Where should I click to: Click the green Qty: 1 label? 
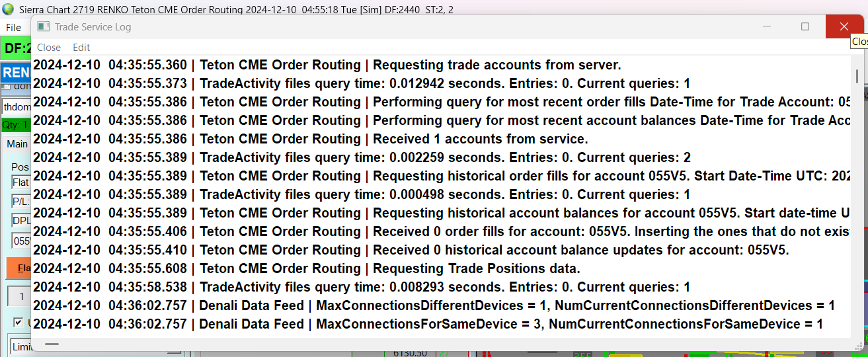(16, 125)
